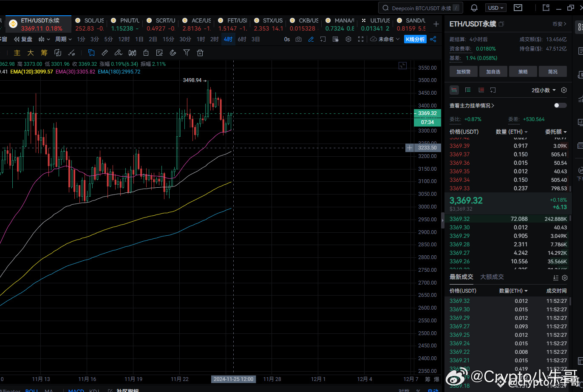Toggle 查看主力挂单情况 switch on
583x392 pixels.
(560, 105)
